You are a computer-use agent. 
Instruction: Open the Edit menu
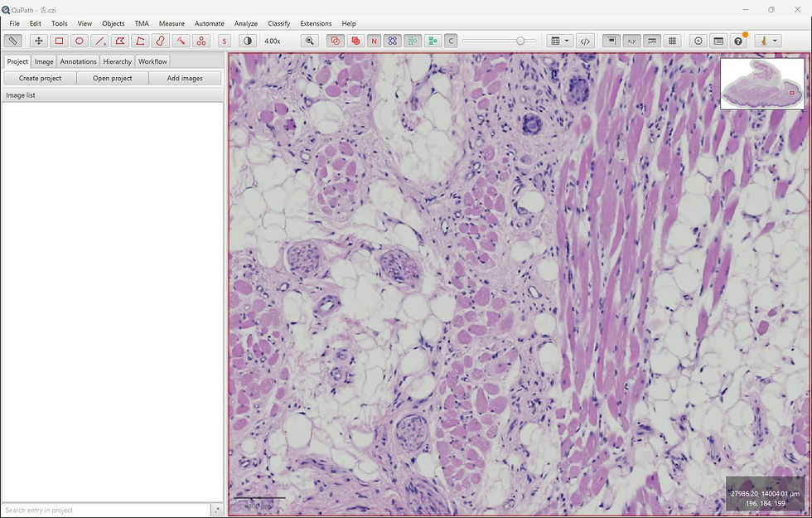point(35,23)
